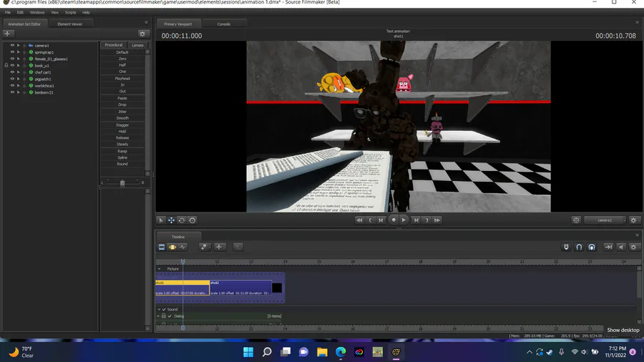Step to the previous frame

pos(381,220)
